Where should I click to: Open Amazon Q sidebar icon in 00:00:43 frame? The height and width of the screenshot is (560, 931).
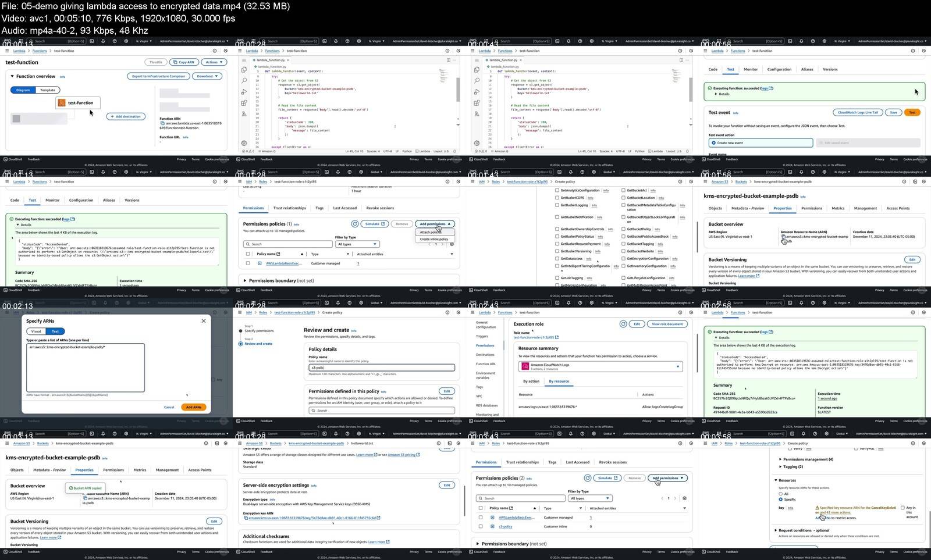pyautogui.click(x=477, y=114)
